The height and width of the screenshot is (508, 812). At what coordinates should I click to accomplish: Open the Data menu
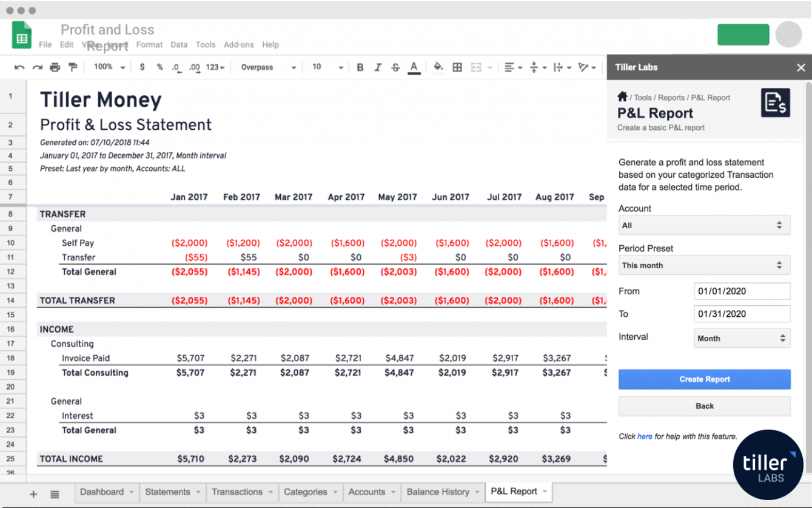pyautogui.click(x=179, y=45)
